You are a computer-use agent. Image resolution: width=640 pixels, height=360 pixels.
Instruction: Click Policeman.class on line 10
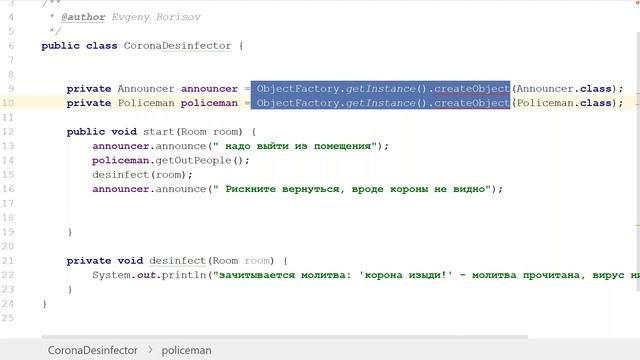564,103
